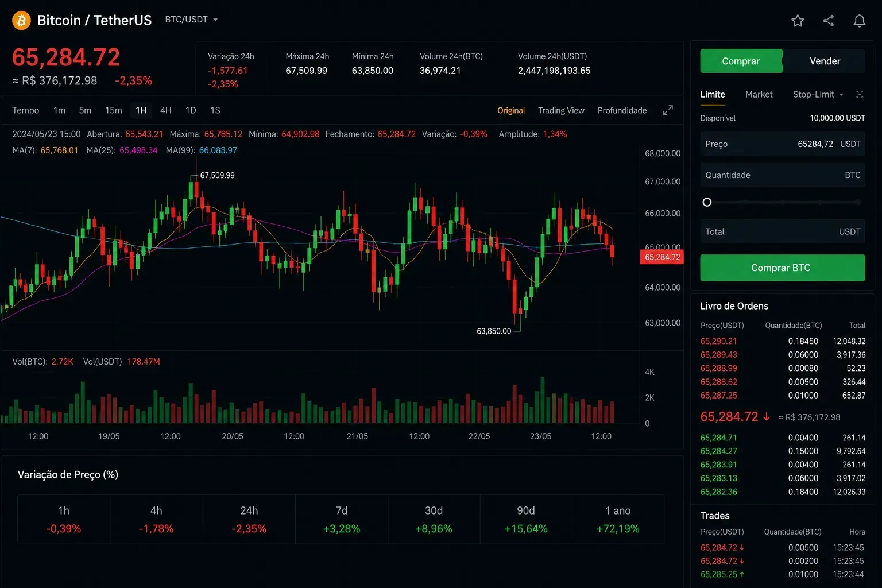Add pair to favorites with star icon
The height and width of the screenshot is (588, 882).
click(798, 21)
